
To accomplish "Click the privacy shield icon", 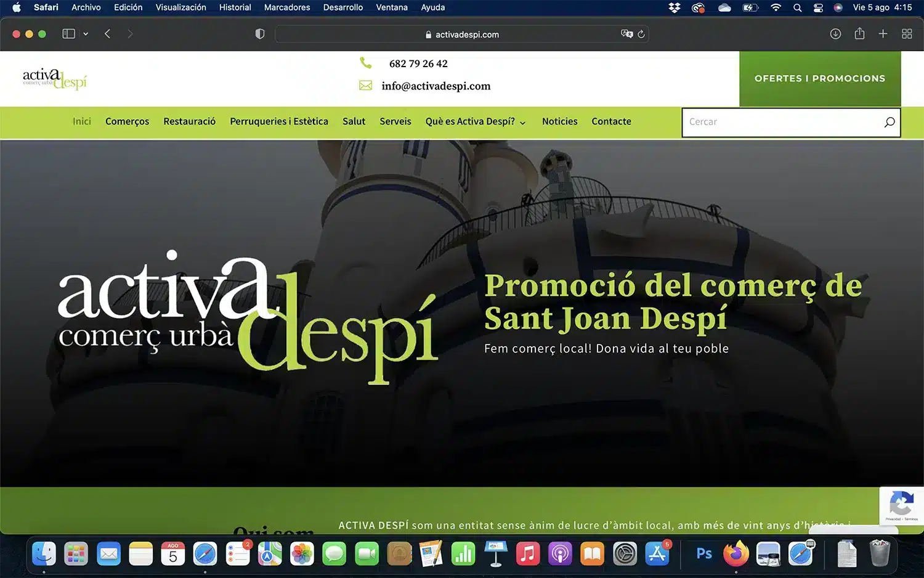I will 260,34.
